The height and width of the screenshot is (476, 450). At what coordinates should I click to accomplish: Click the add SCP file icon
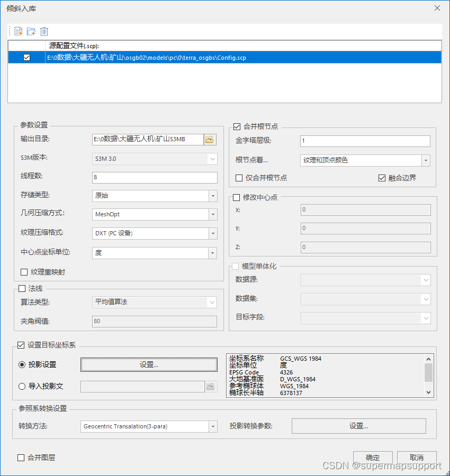click(x=18, y=31)
